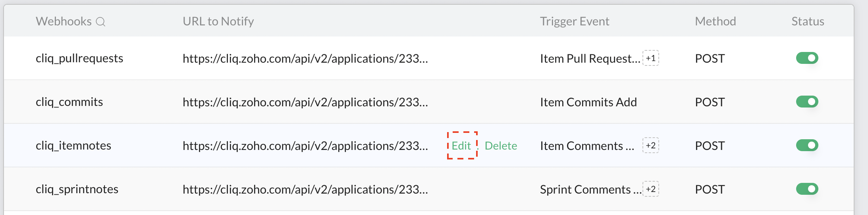Delete the cliq_itemnotes webhook
The width and height of the screenshot is (868, 215).
(501, 146)
